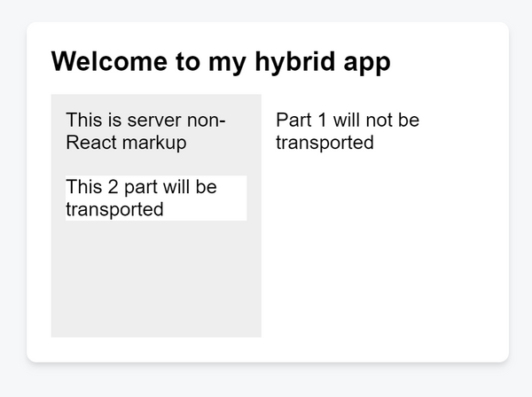Click "transported" in the right column text
The height and width of the screenshot is (397, 532).
(325, 143)
